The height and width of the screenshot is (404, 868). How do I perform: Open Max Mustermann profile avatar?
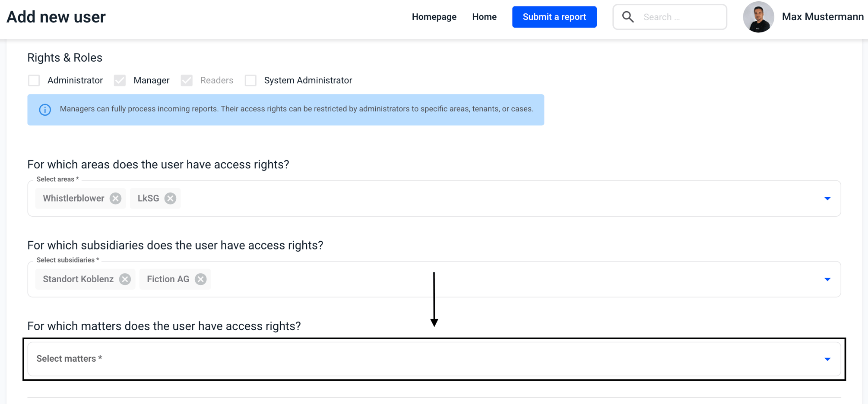(758, 17)
